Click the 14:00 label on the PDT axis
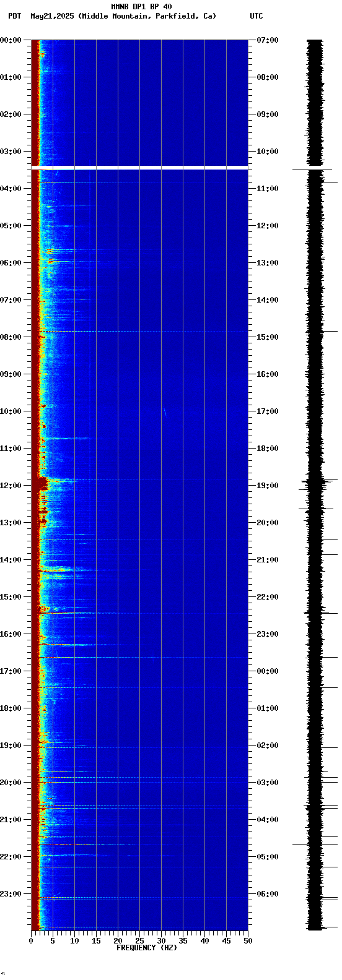The height and width of the screenshot is (980, 342). point(11,560)
